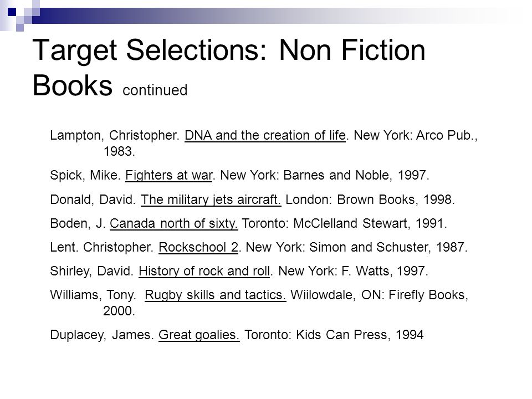Click the underlined title DNA and the creation of life
Image resolution: width=532 pixels, height=399 pixels.
tap(265, 135)
